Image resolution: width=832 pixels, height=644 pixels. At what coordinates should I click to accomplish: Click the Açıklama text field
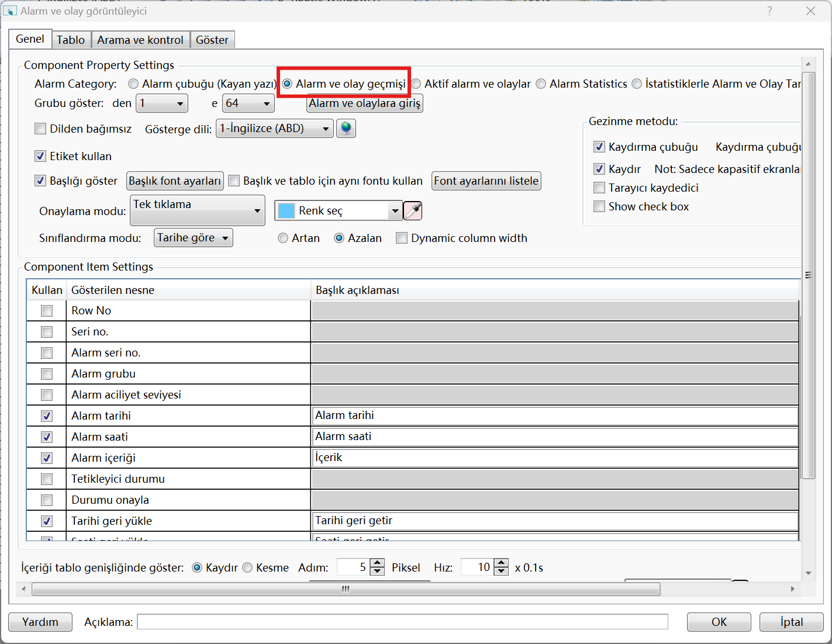click(402, 622)
